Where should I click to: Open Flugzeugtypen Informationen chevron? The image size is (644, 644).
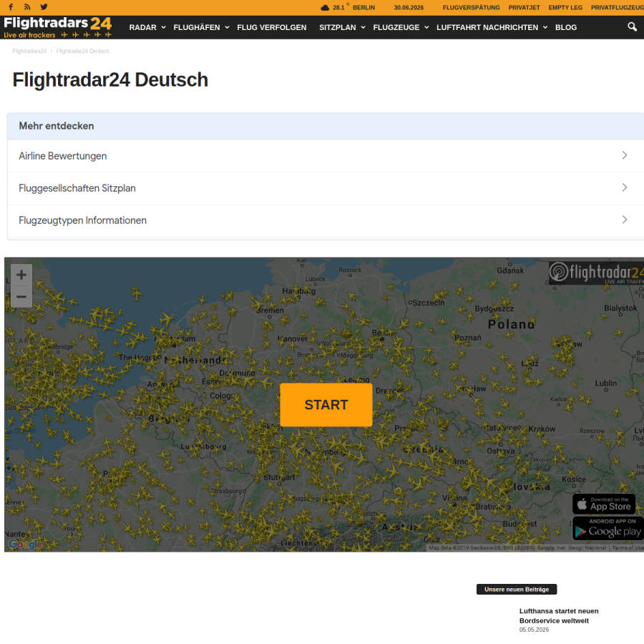[x=624, y=220]
